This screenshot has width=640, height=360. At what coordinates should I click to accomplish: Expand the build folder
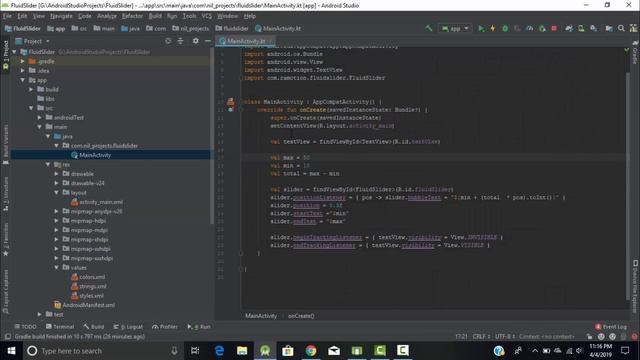[31, 89]
